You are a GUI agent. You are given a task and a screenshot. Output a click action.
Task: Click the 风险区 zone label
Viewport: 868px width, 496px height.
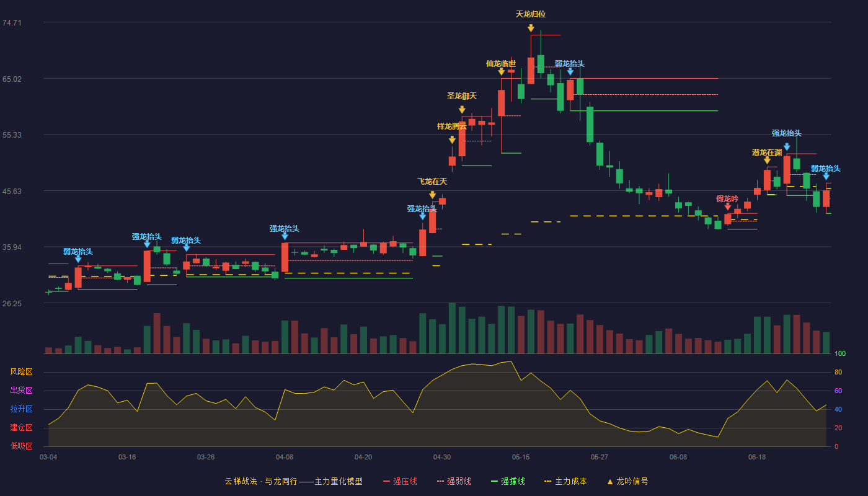(21, 372)
